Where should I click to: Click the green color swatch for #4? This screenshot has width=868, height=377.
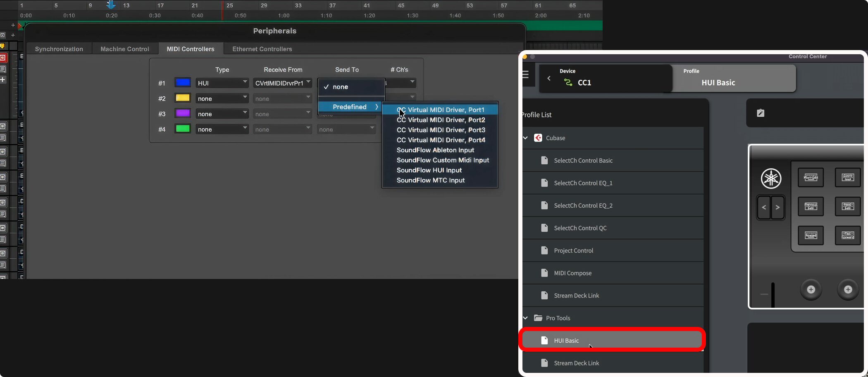coord(183,129)
